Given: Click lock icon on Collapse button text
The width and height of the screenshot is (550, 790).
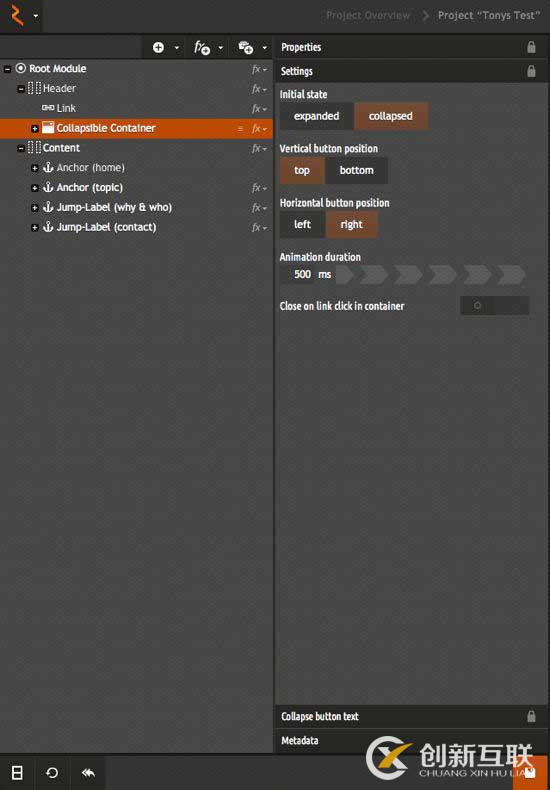Looking at the screenshot, I should click(531, 716).
